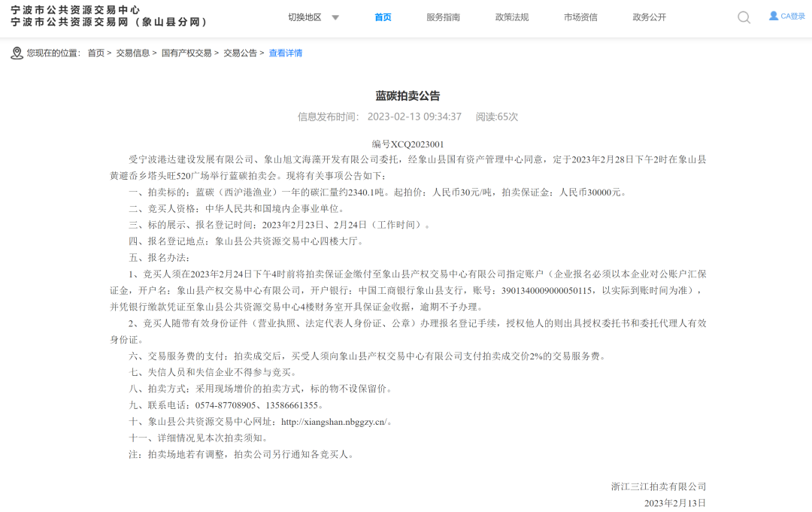Select the 市场资信 navigation item

(580, 17)
